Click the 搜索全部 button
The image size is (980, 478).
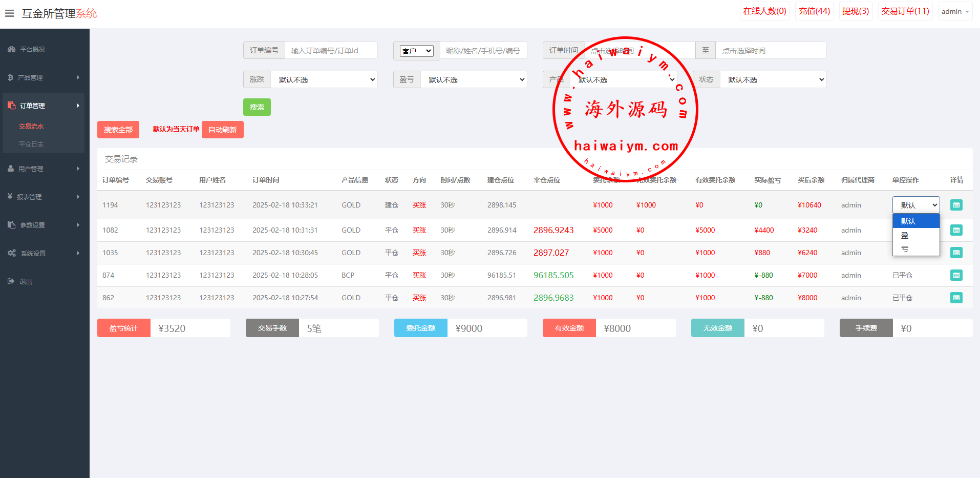pos(118,130)
